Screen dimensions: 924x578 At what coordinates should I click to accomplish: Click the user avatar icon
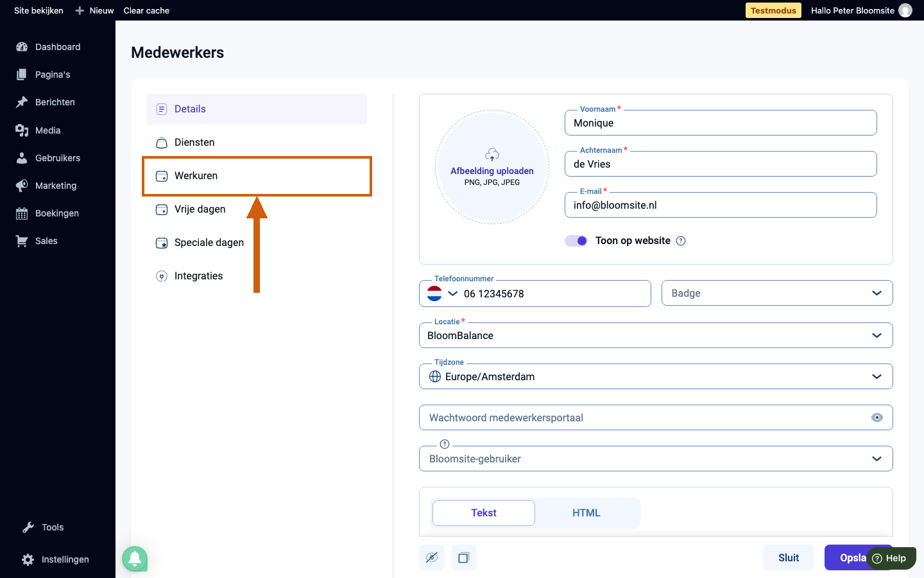click(905, 10)
